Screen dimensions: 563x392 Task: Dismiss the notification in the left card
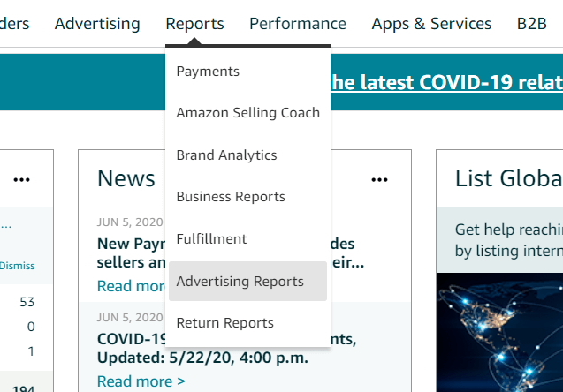click(18, 266)
